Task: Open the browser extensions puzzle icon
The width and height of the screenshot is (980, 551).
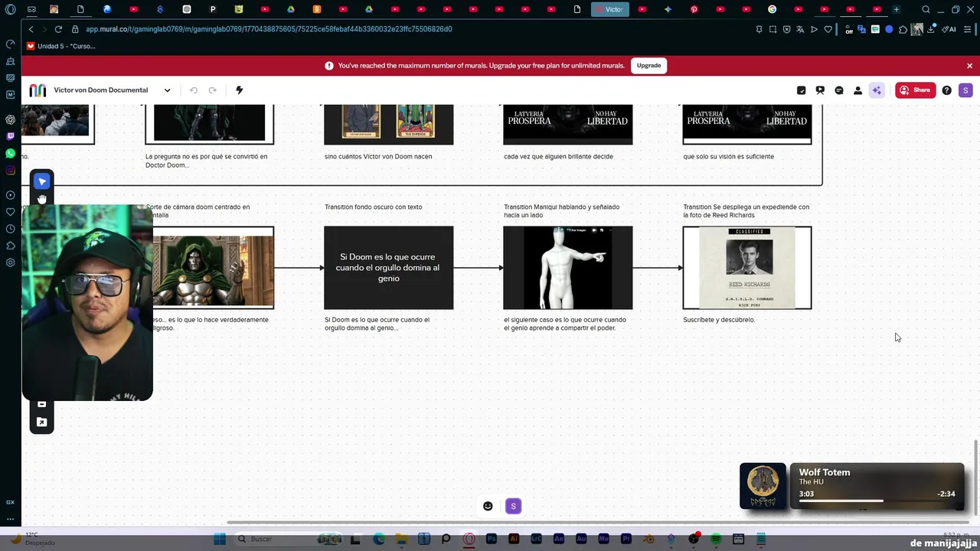Action: [903, 29]
